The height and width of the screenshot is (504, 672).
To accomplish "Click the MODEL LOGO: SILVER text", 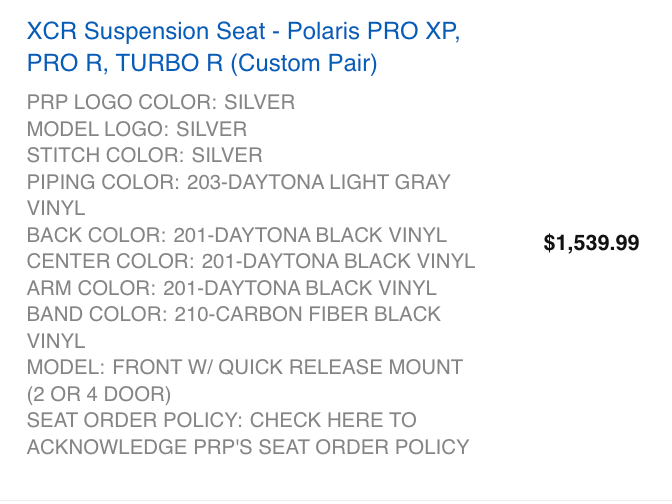I will (137, 129).
